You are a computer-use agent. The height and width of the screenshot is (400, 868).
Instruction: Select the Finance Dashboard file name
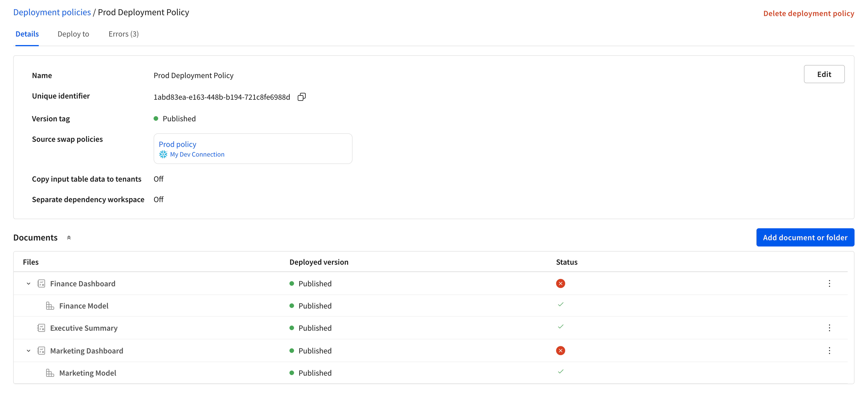point(83,284)
